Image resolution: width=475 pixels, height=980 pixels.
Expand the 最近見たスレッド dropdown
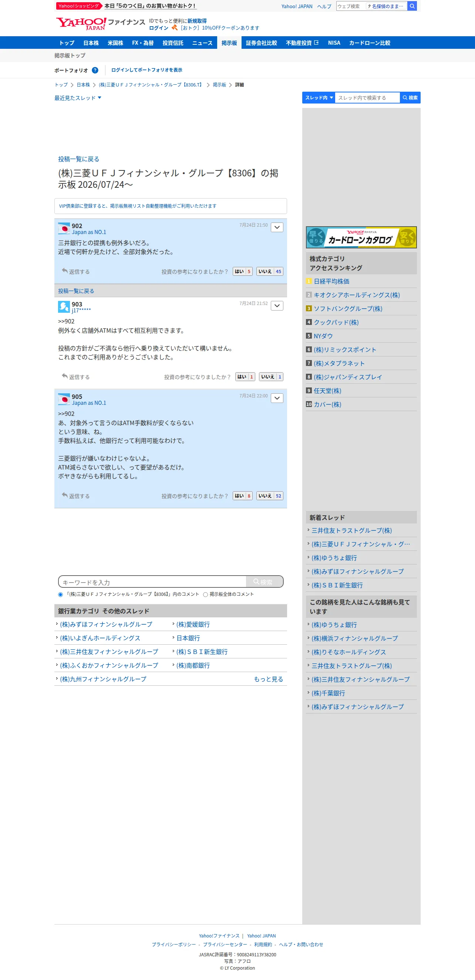click(78, 98)
